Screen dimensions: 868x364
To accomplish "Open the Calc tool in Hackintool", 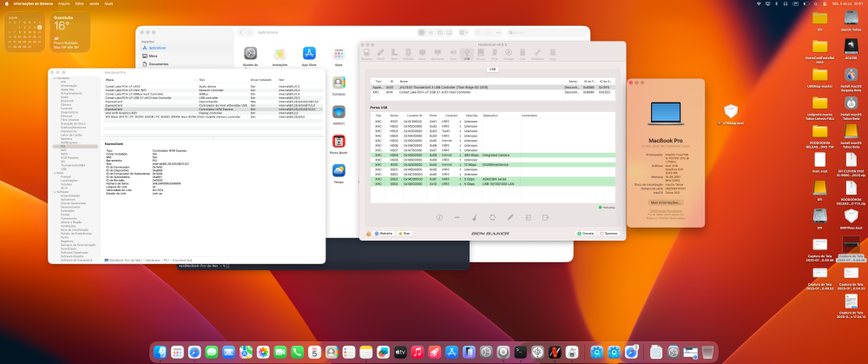I will click(x=523, y=54).
